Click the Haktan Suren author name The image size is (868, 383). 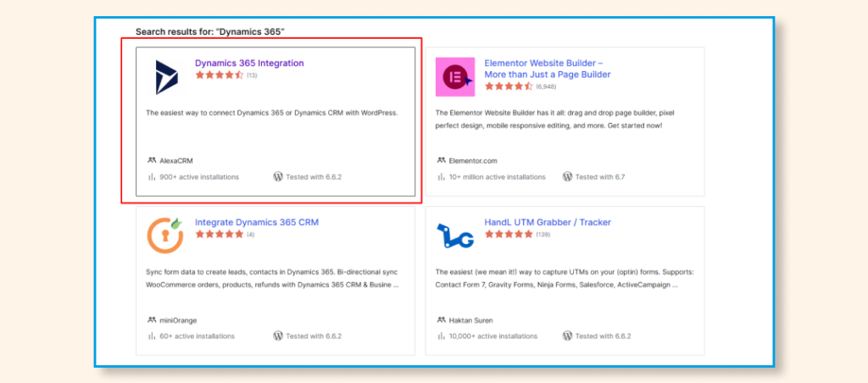click(x=470, y=320)
